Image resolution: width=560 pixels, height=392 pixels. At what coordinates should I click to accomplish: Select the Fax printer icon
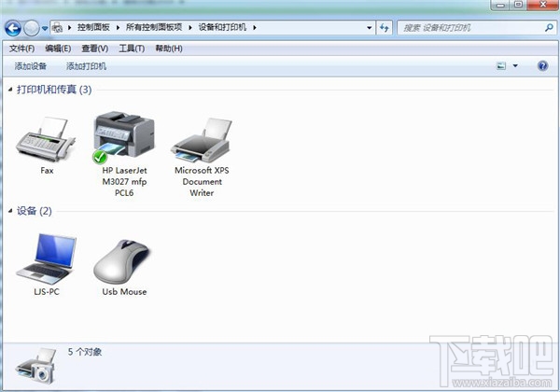click(46, 139)
